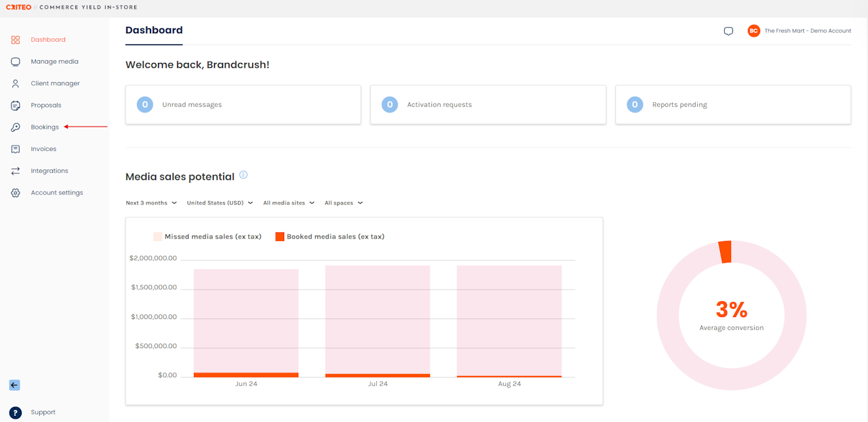Toggle Booked media sales legend series
Image resolution: width=868 pixels, height=422 pixels.
[330, 236]
